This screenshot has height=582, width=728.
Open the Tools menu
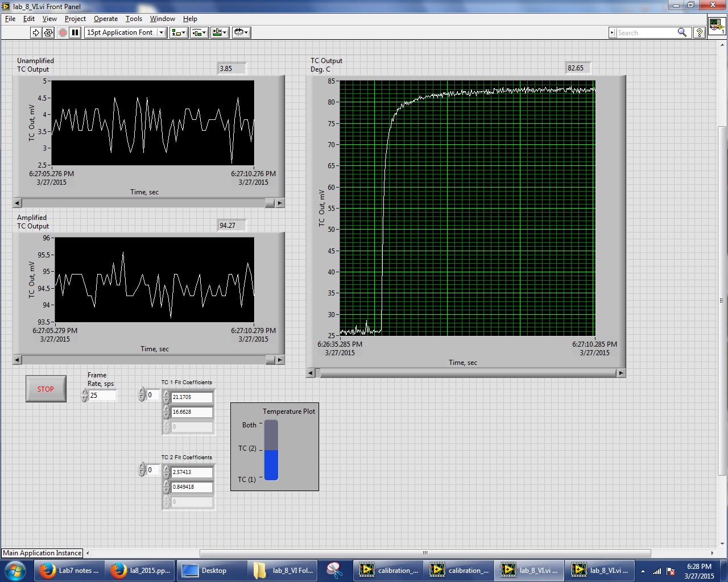(134, 19)
